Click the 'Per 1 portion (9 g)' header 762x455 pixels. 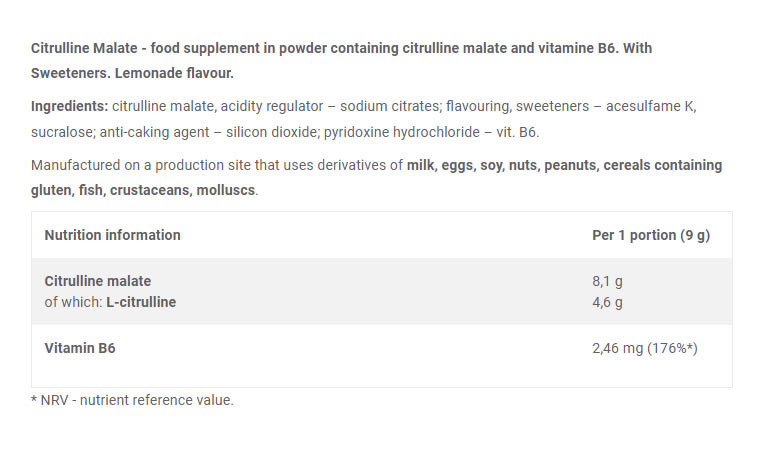(x=651, y=235)
